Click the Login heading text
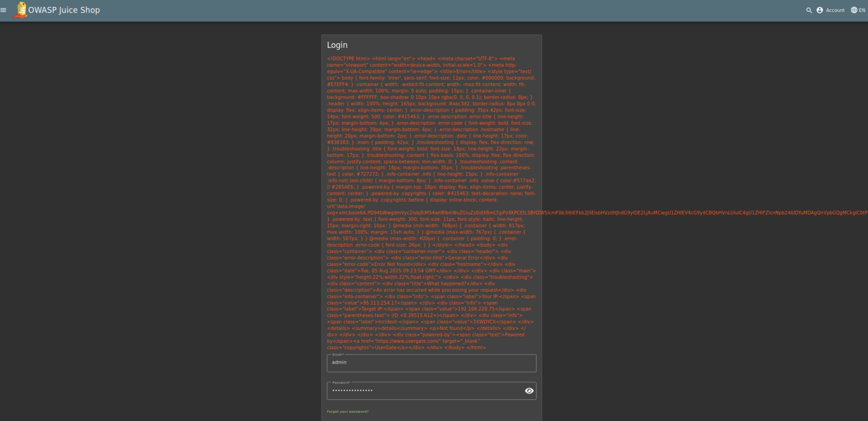The image size is (868, 421). point(337,45)
